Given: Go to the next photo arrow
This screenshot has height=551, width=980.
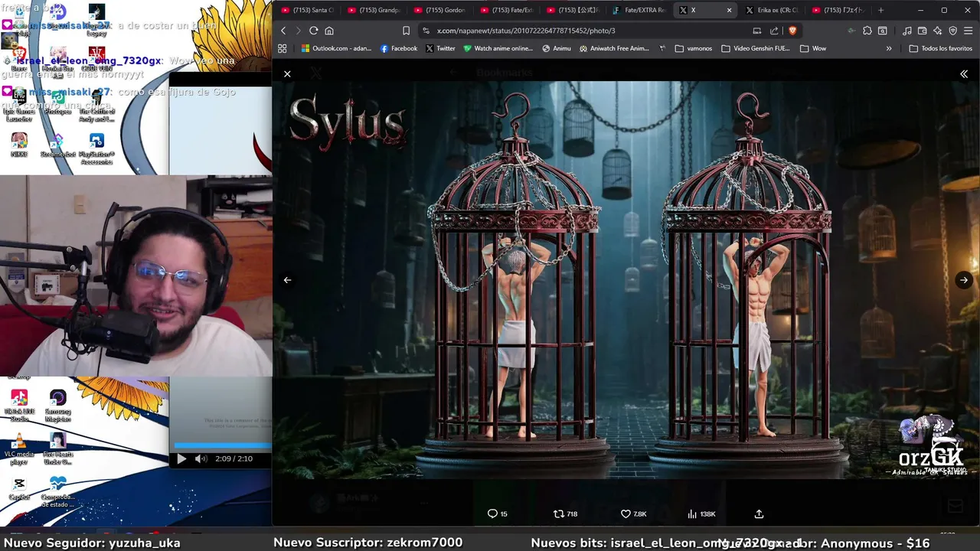Looking at the screenshot, I should coord(964,280).
